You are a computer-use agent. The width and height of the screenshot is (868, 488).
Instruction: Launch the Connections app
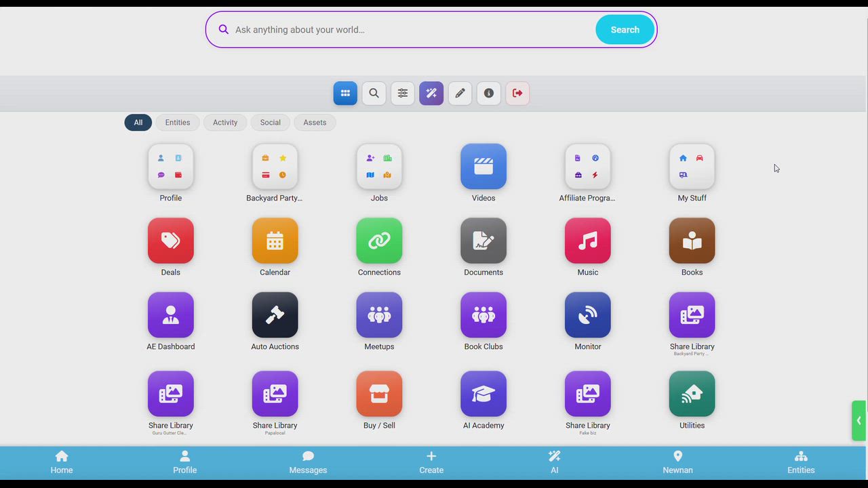[379, 241]
